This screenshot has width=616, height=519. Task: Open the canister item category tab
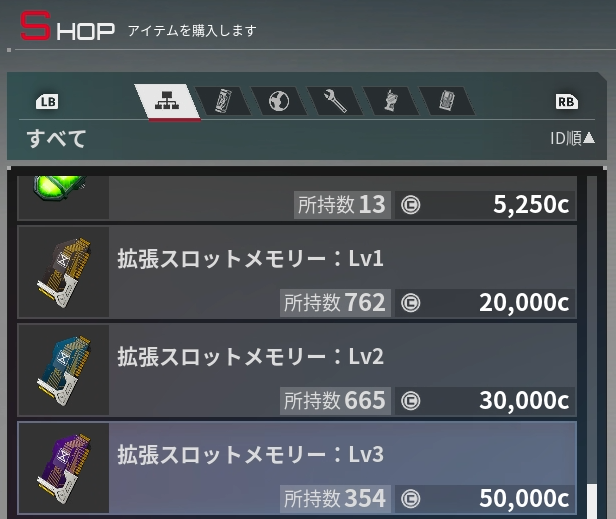click(223, 101)
